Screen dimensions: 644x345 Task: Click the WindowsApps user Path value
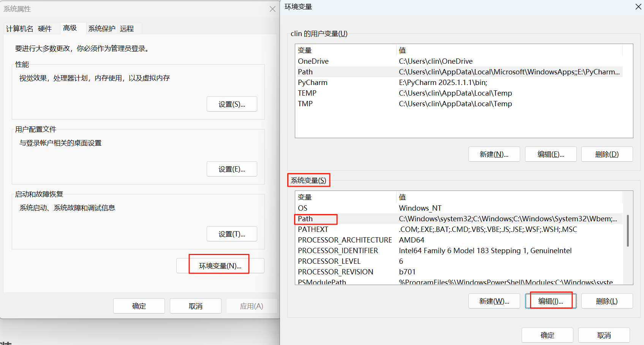pyautogui.click(x=509, y=72)
